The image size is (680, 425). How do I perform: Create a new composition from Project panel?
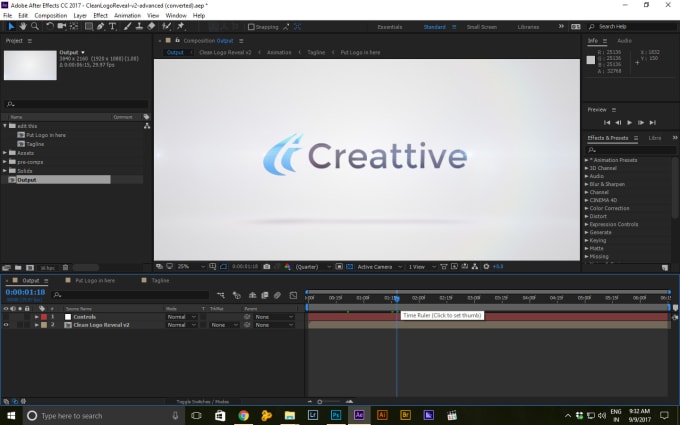click(x=30, y=268)
